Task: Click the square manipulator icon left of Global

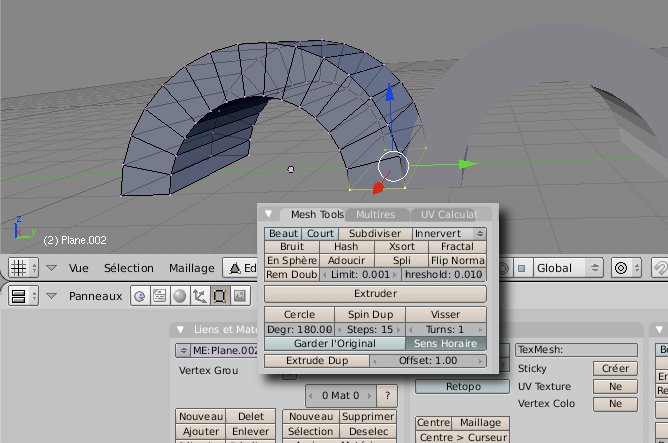Action: [521, 268]
